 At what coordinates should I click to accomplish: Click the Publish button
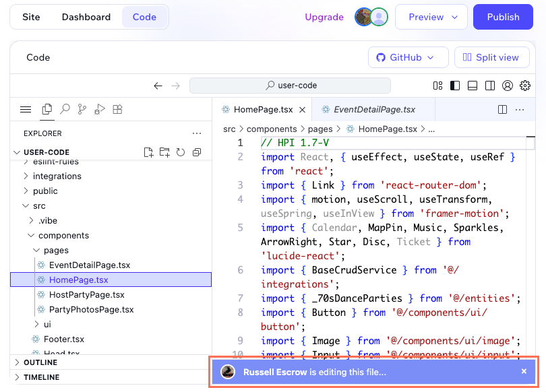tap(503, 17)
